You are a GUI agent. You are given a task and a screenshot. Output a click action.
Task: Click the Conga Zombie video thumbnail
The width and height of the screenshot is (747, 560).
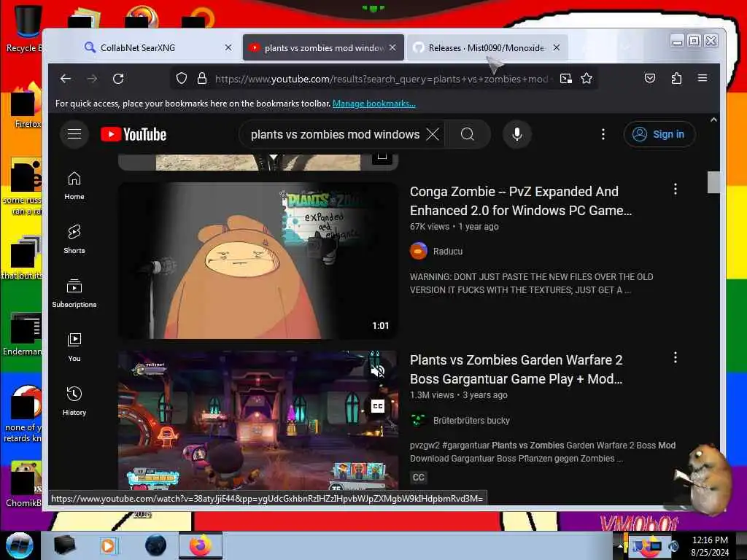pyautogui.click(x=258, y=260)
